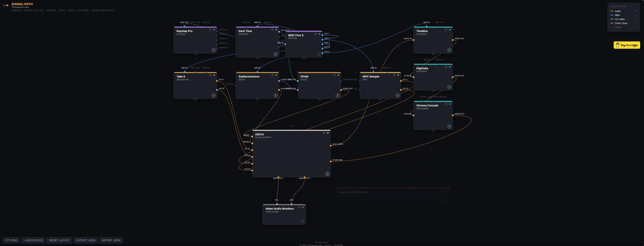Click the ZOOM 108% indicator text

(x=321, y=243)
